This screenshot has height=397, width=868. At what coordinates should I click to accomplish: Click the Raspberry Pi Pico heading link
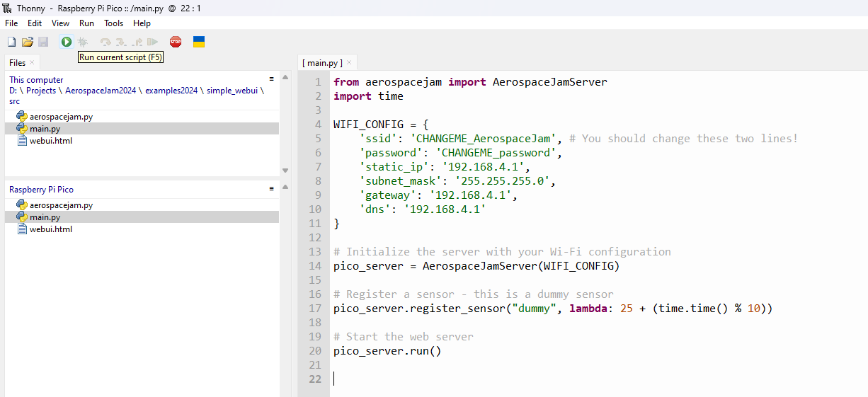[41, 190]
